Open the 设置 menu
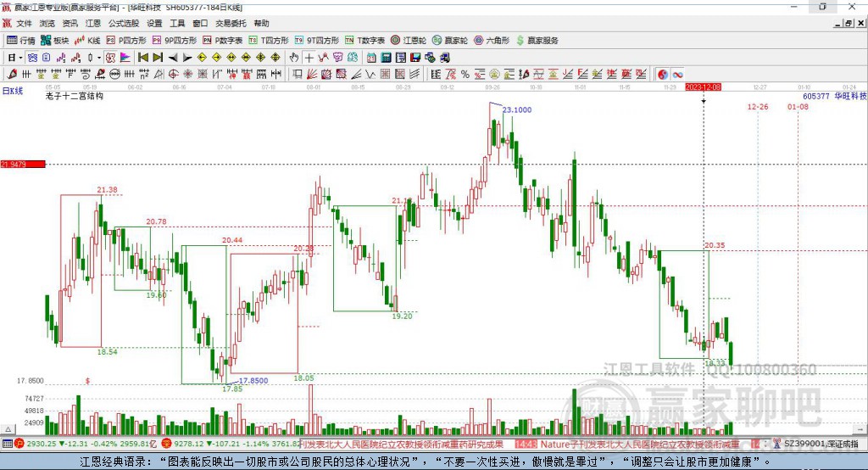 pos(154,23)
